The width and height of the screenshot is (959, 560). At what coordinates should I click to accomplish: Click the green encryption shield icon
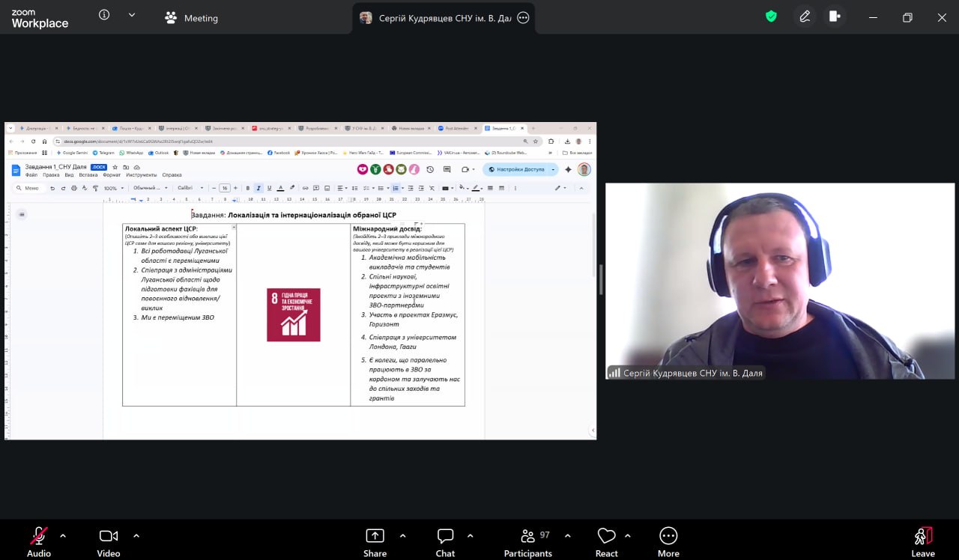coord(771,16)
